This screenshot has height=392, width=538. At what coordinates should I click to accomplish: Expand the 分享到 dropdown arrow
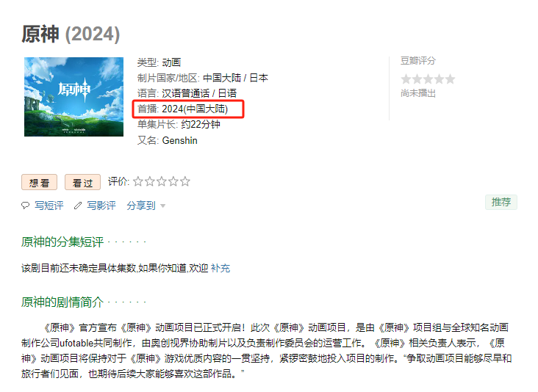point(163,206)
